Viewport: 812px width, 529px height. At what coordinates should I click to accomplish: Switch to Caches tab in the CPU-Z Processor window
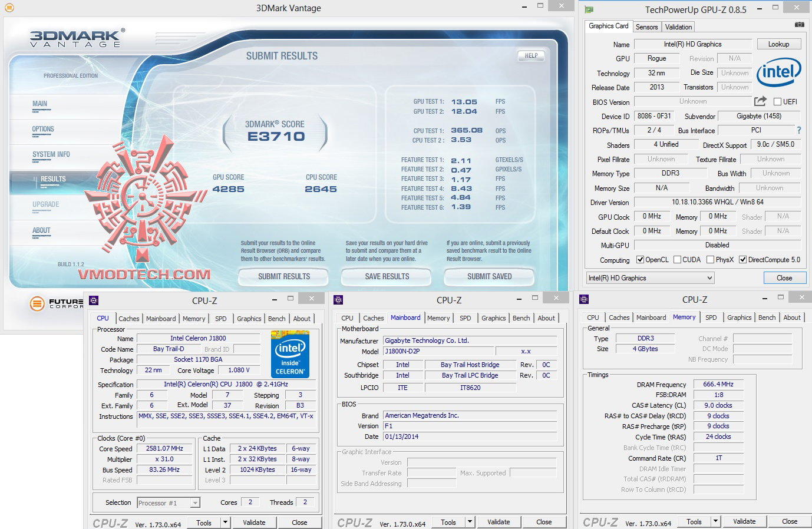(x=129, y=319)
